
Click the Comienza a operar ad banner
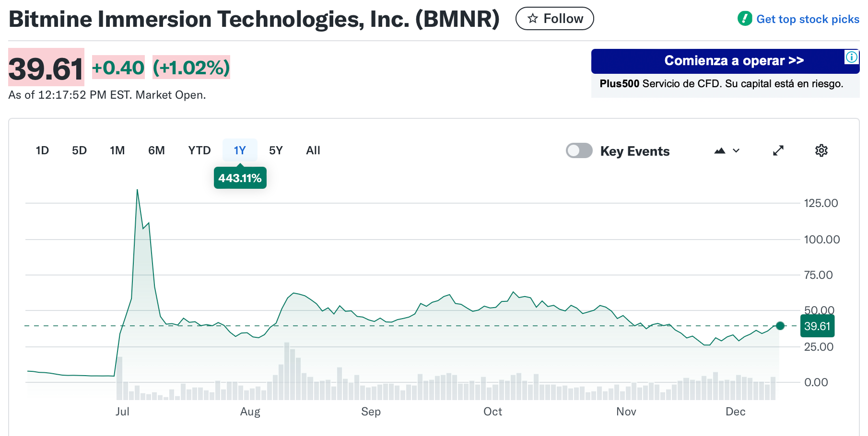click(734, 61)
